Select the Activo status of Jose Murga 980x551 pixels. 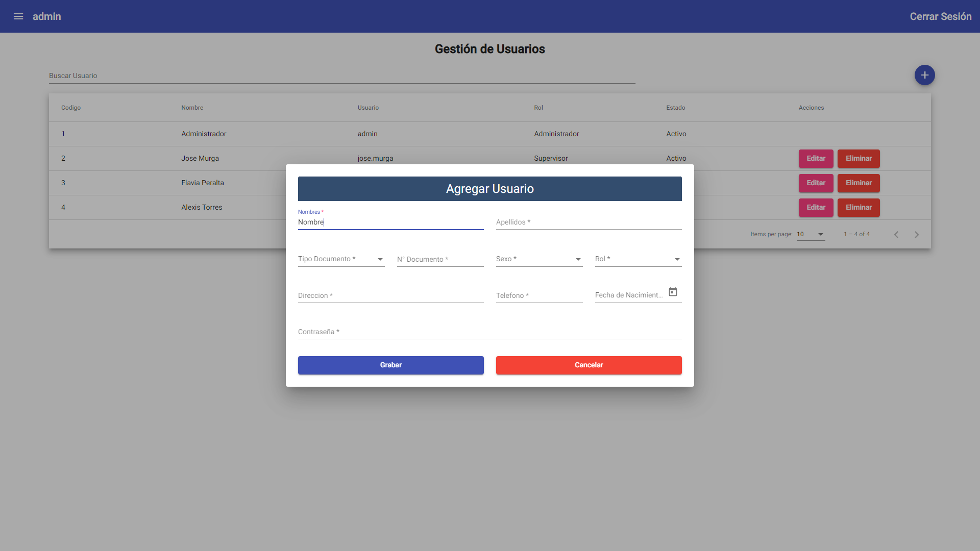[676, 158]
